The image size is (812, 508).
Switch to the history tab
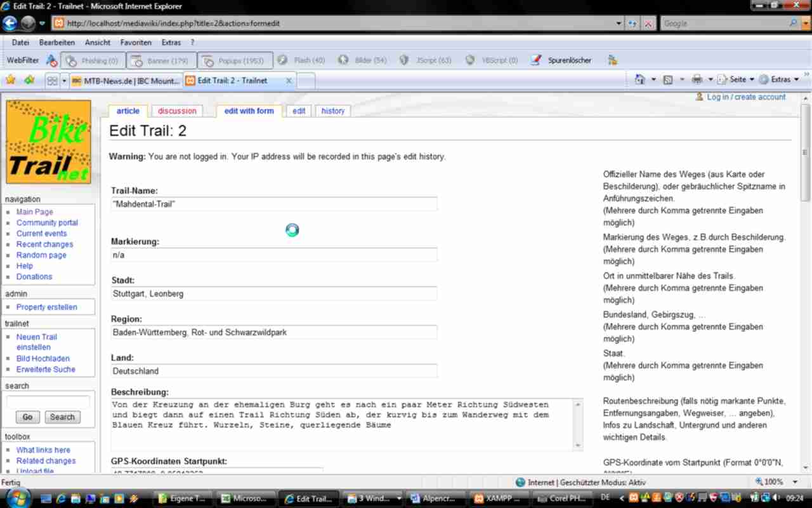point(332,110)
